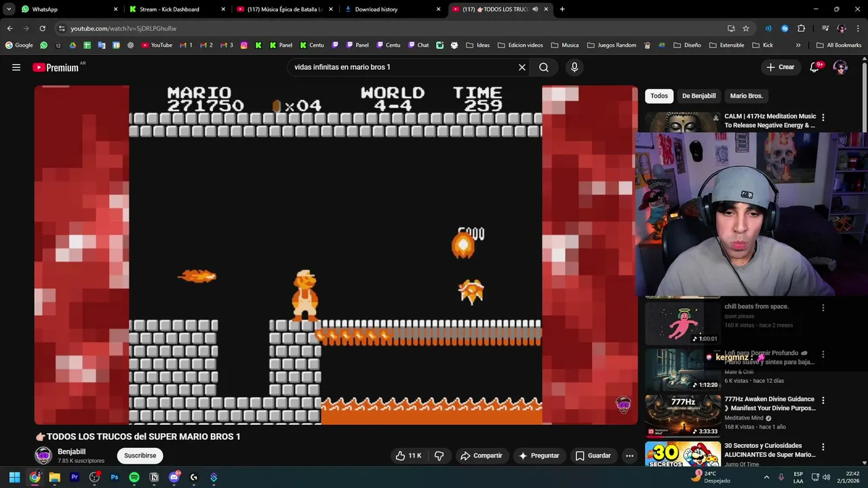Expand the tab search dropdown arrow

pyautogui.click(x=9, y=9)
